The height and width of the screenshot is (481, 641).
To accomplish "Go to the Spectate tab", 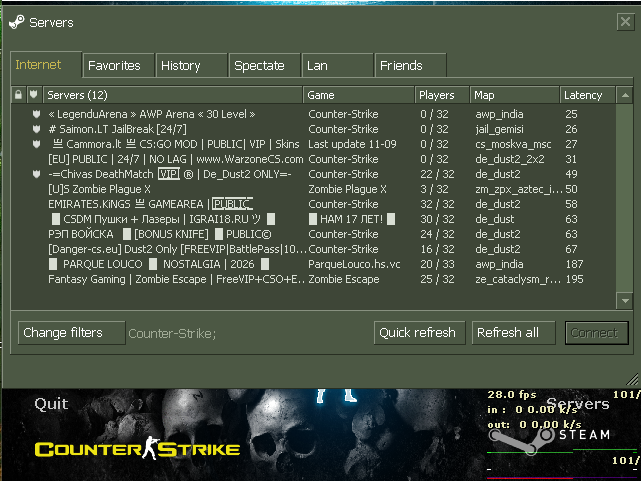I will pyautogui.click(x=259, y=66).
